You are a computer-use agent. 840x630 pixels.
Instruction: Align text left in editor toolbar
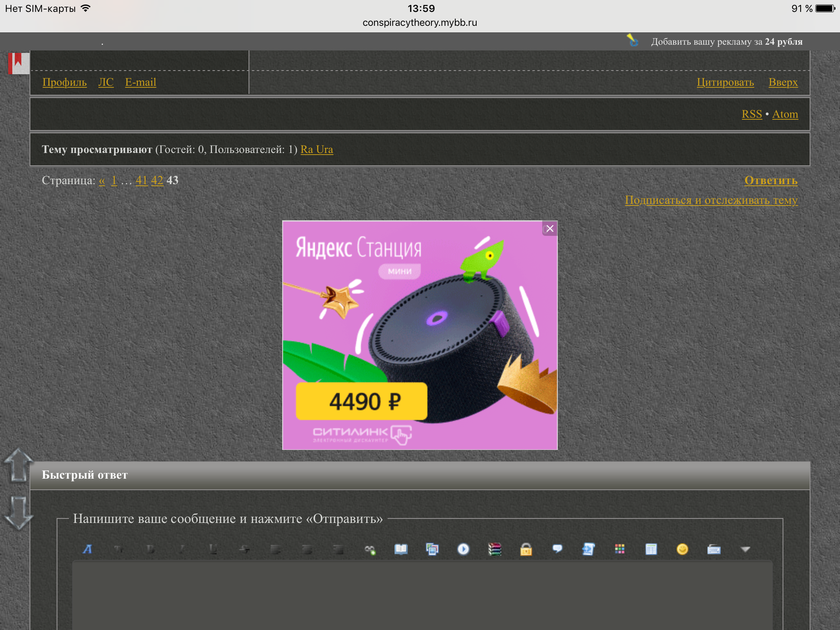click(x=276, y=549)
